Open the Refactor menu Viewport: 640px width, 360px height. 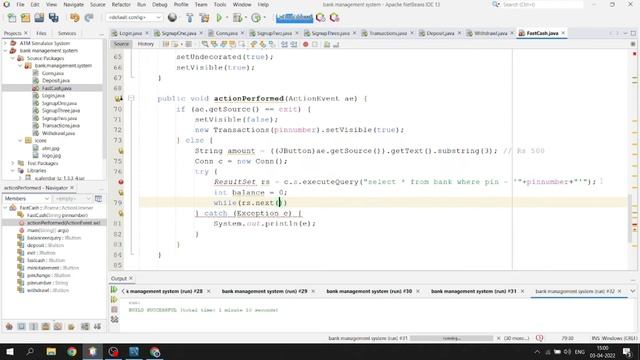(x=121, y=4)
